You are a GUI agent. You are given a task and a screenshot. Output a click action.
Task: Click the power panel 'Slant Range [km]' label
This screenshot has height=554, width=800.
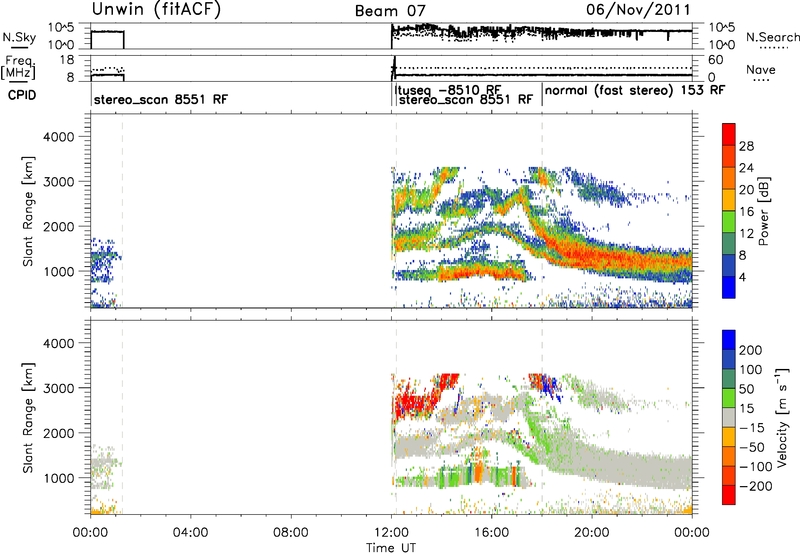tap(28, 211)
